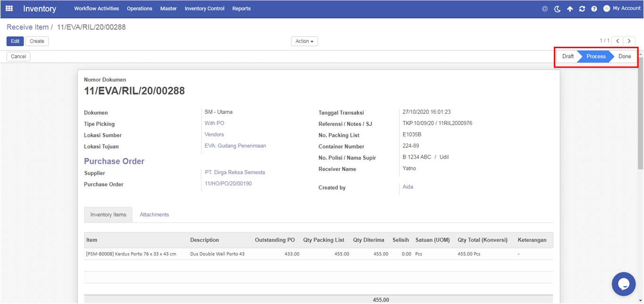Go to previous record with left chevron
This screenshot has height=304, width=644.
pyautogui.click(x=618, y=41)
